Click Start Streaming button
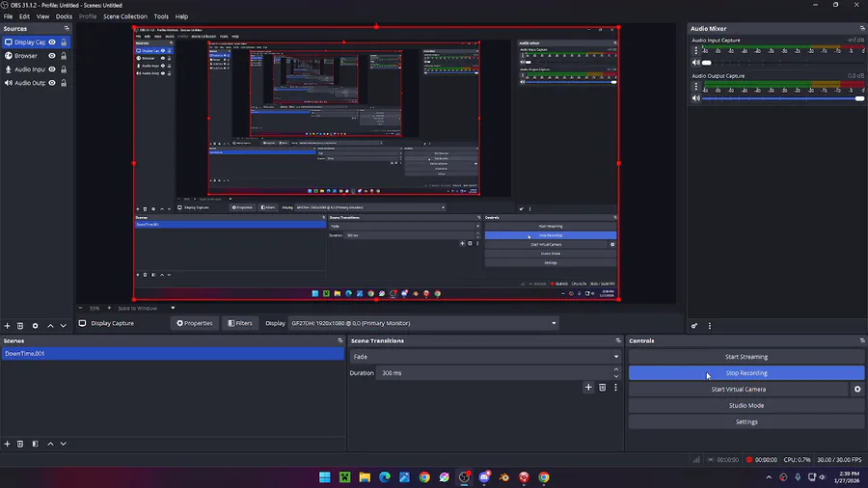Screen dimensions: 868x488 coord(746,357)
